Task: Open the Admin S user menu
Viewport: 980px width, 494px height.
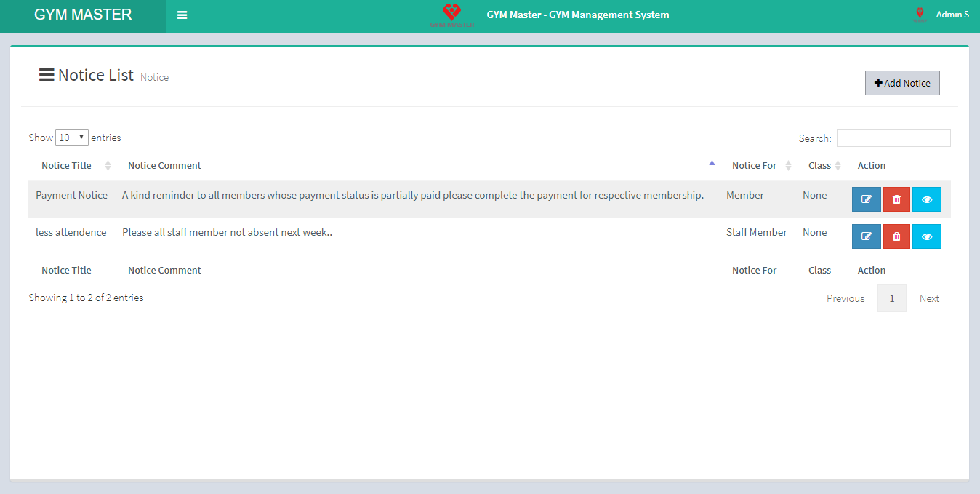Action: click(952, 15)
